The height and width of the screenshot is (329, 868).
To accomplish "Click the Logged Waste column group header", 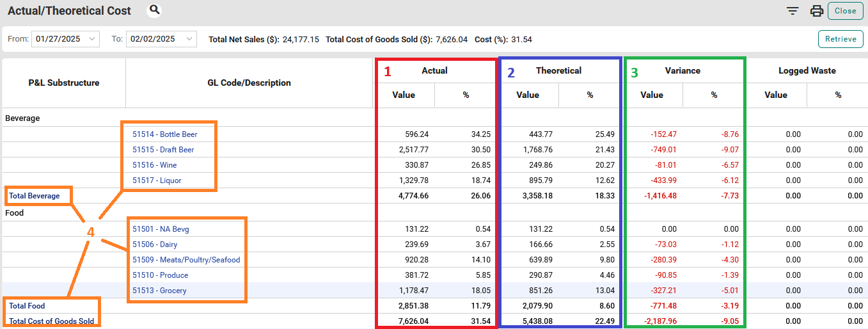I will pos(807,70).
